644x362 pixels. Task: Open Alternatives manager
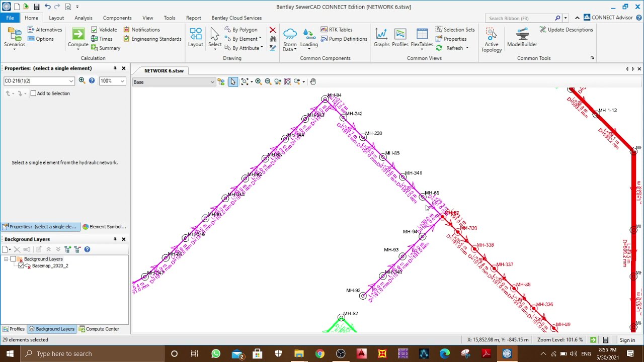tap(45, 30)
